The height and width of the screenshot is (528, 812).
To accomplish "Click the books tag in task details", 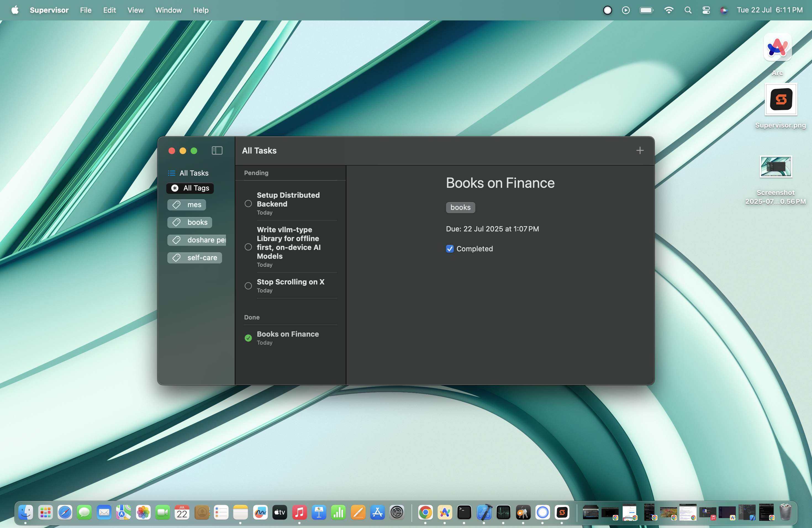I will 460,207.
